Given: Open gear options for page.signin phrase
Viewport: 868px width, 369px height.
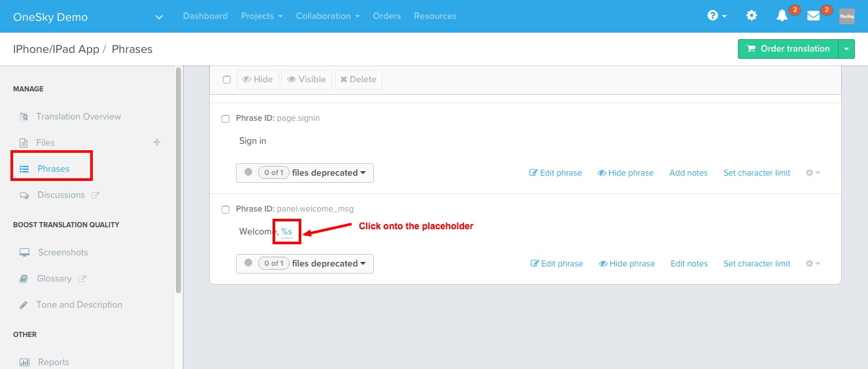Looking at the screenshot, I should point(813,173).
